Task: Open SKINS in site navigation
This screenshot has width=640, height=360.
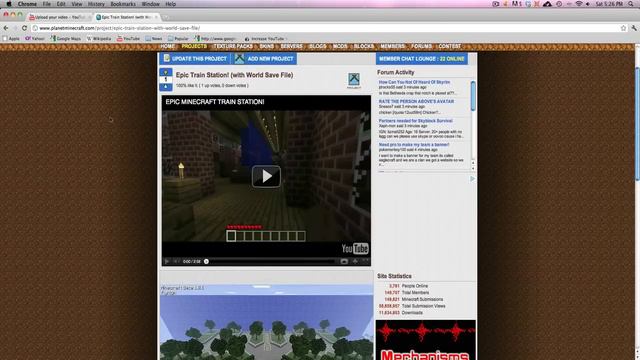Action: [267, 47]
